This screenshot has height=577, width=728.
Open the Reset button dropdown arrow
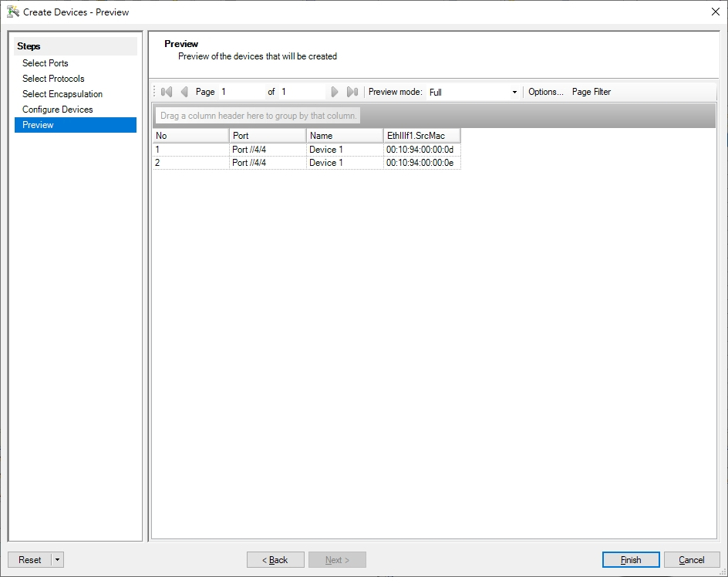tap(58, 560)
